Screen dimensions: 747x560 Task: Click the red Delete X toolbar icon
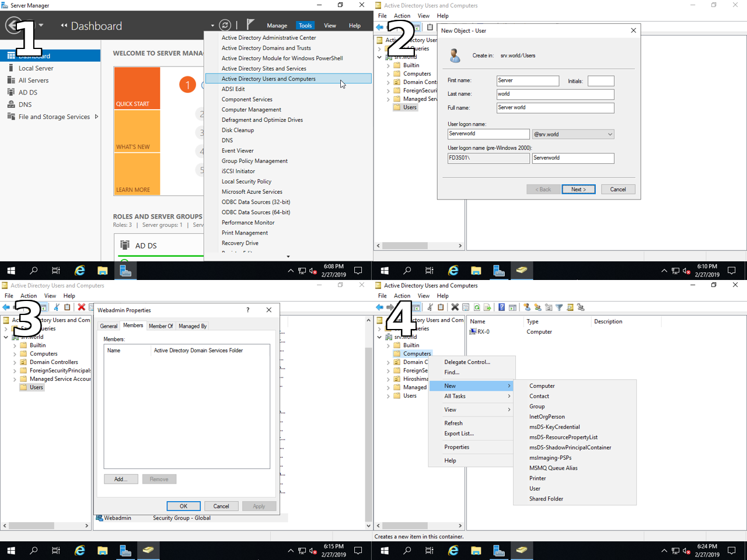click(x=82, y=307)
